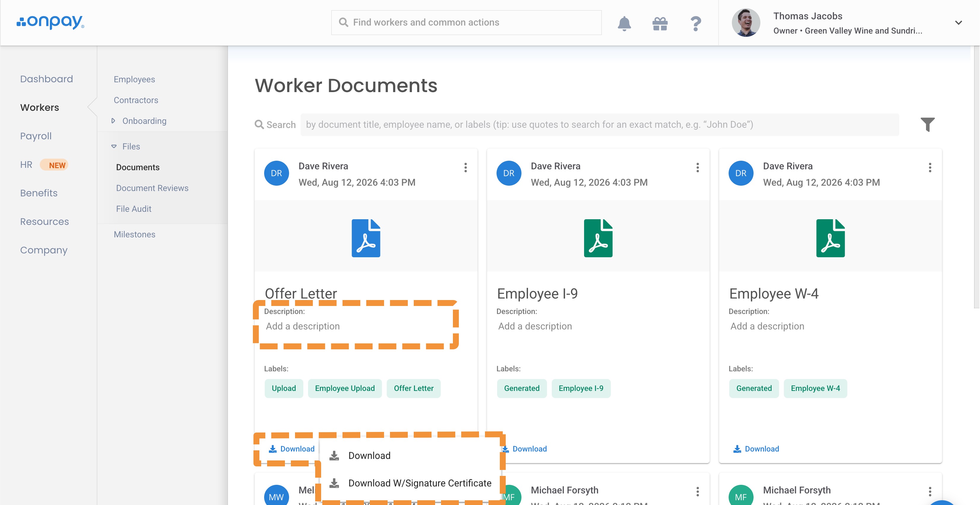Open options for middle Michael Forsyth card

698,492
